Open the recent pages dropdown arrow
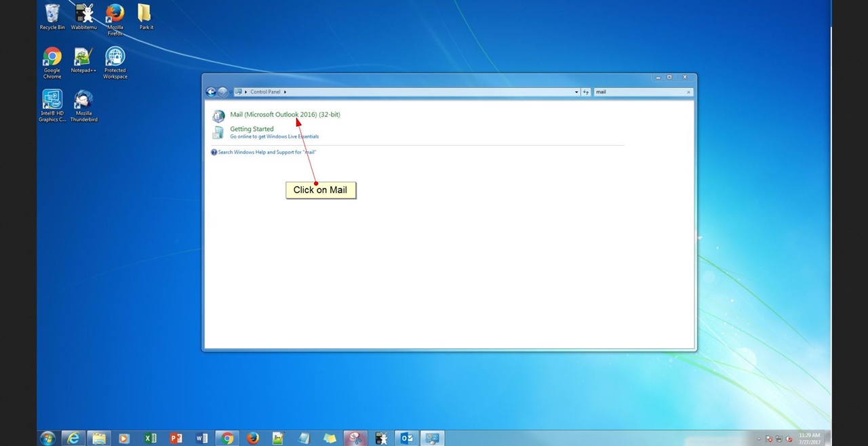The width and height of the screenshot is (868, 446). click(x=231, y=92)
